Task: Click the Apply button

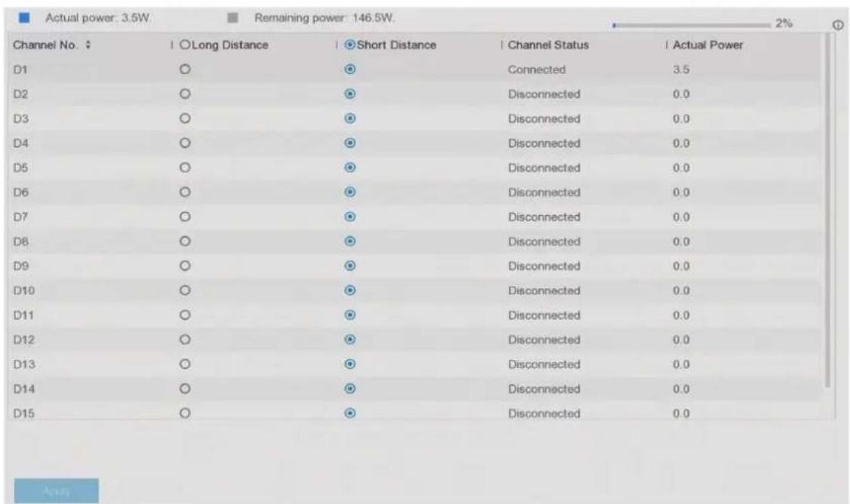Action: [x=57, y=491]
